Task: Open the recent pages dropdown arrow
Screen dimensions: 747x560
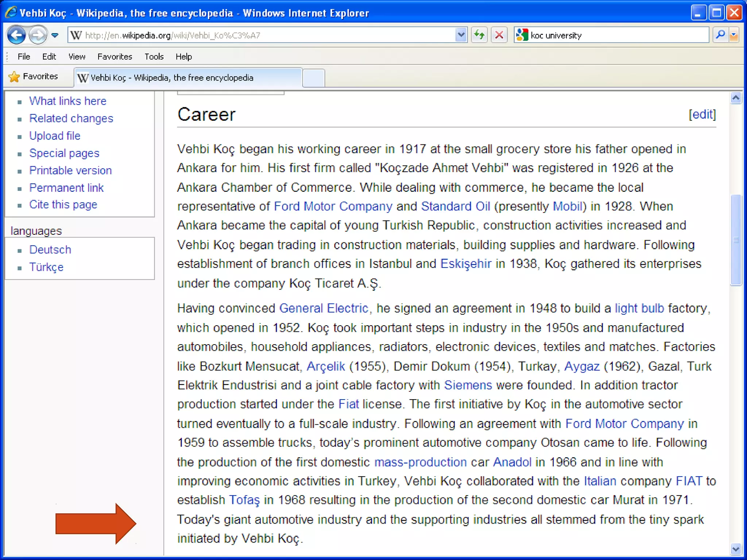Action: pyautogui.click(x=55, y=35)
